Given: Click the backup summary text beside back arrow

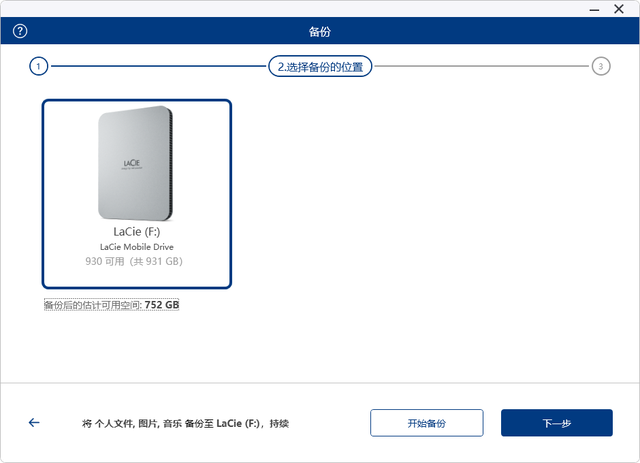Looking at the screenshot, I should click(185, 424).
